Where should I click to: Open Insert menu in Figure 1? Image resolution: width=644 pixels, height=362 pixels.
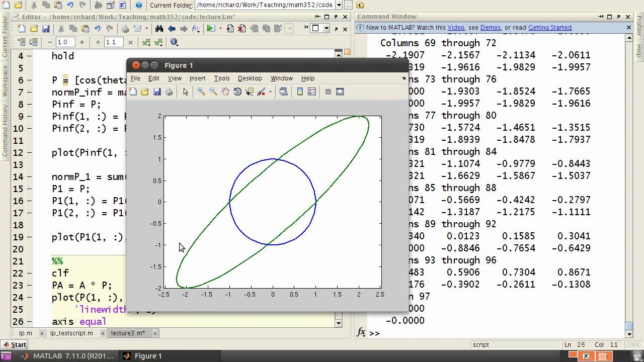[197, 78]
